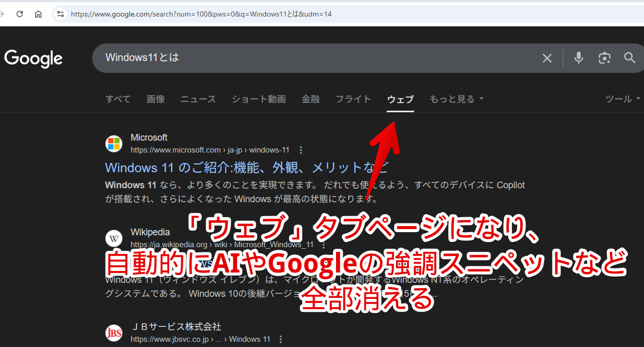Switch to the フライト tab
Screen dimensions: 644x347
(x=353, y=99)
